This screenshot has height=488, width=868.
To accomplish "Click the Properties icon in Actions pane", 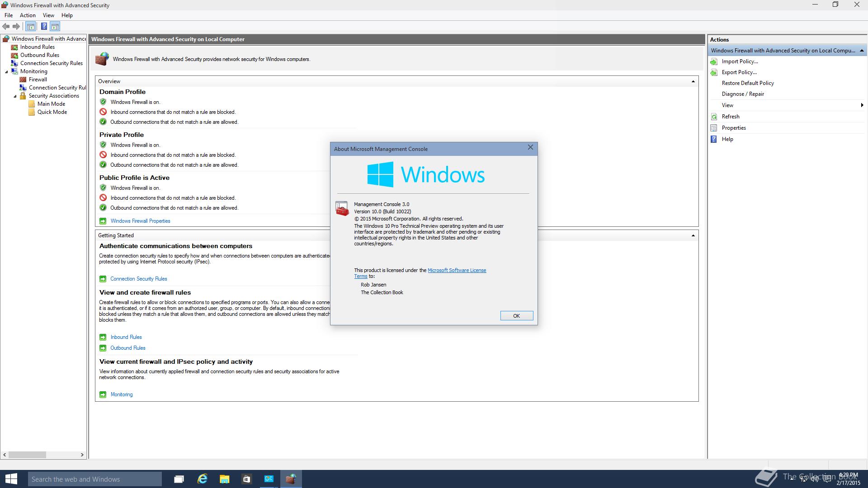I will (714, 128).
